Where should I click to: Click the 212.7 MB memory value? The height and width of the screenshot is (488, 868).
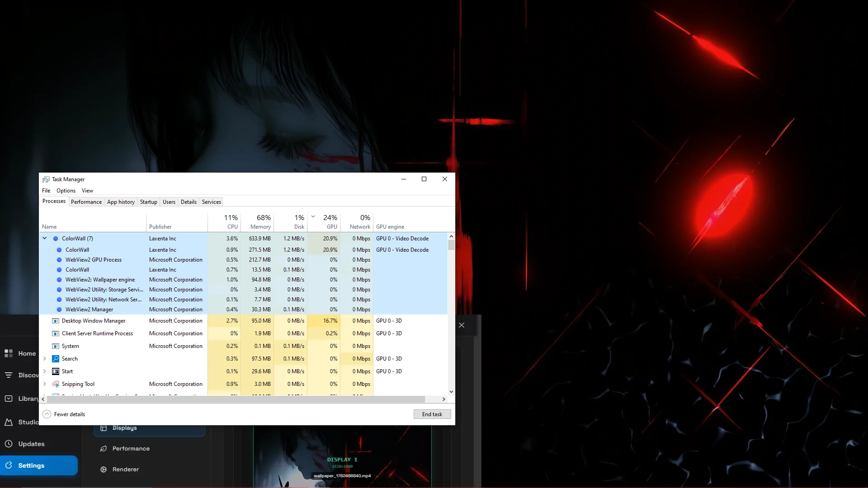pos(259,259)
